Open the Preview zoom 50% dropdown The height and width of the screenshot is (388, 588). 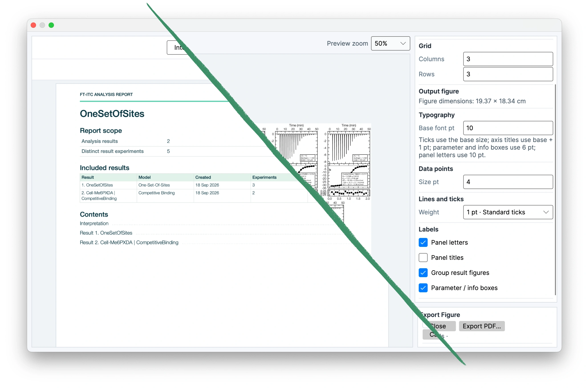click(391, 44)
